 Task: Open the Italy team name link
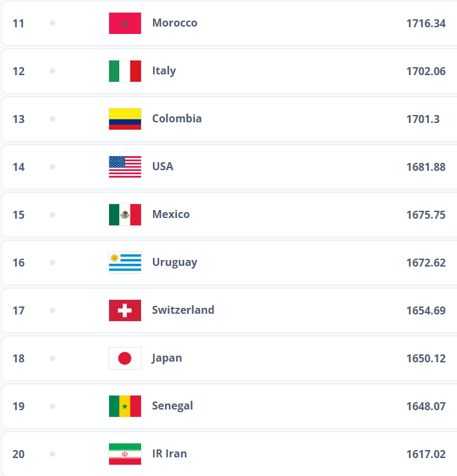(x=164, y=70)
